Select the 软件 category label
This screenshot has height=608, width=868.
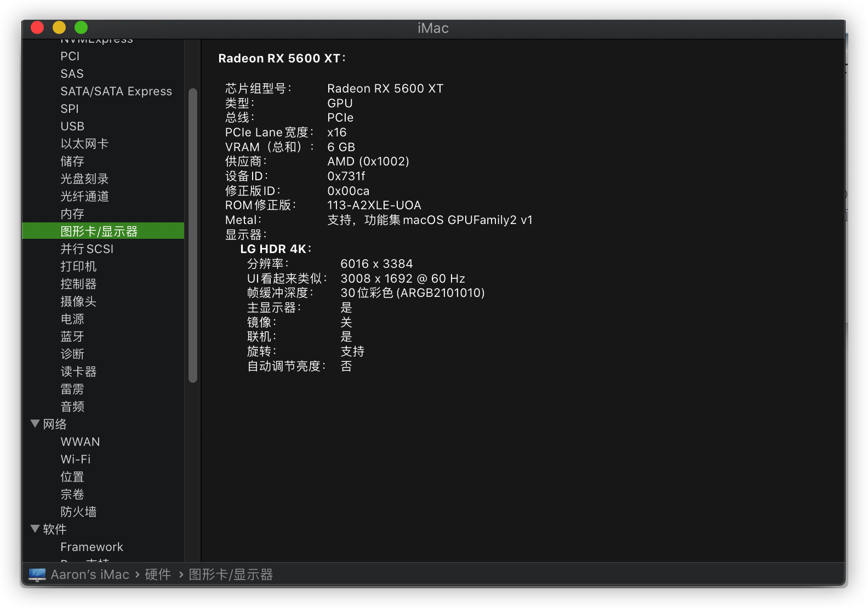(55, 529)
